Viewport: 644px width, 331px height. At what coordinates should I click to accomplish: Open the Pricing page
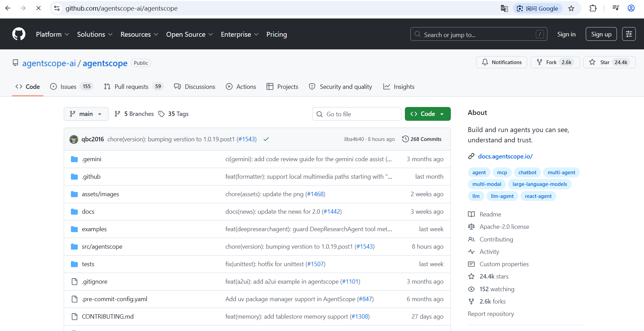click(277, 34)
